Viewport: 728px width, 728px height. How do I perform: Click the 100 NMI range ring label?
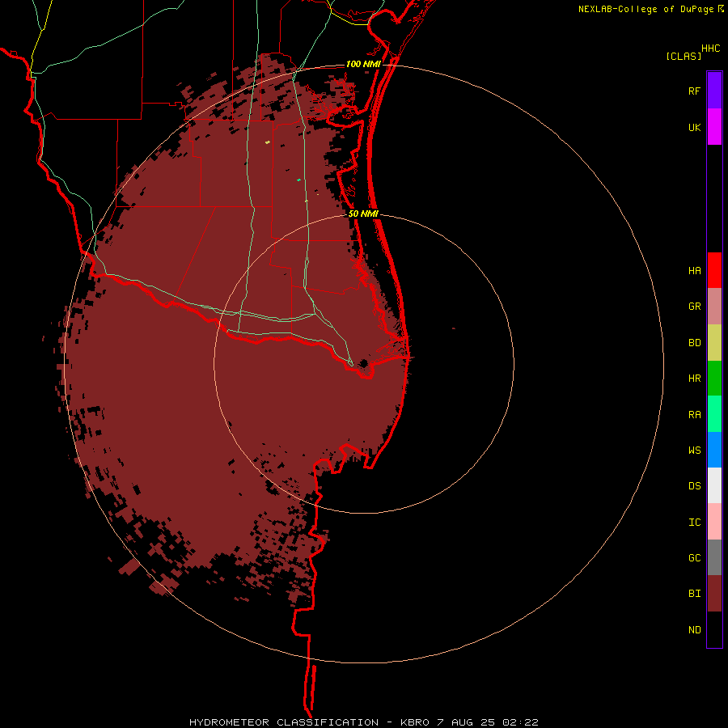362,64
